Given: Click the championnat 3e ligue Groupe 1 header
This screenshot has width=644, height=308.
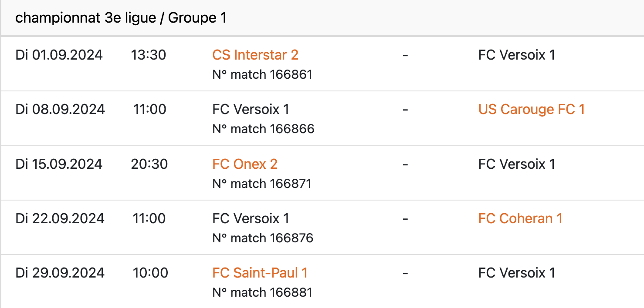Looking at the screenshot, I should click(121, 18).
